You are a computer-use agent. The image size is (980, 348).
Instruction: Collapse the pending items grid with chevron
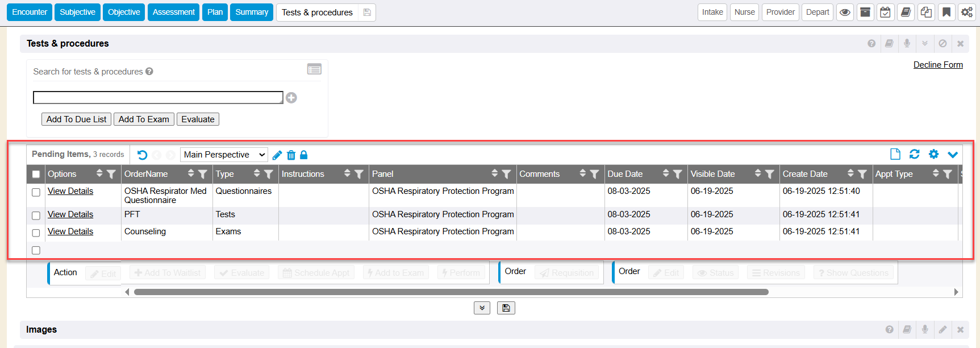point(953,155)
